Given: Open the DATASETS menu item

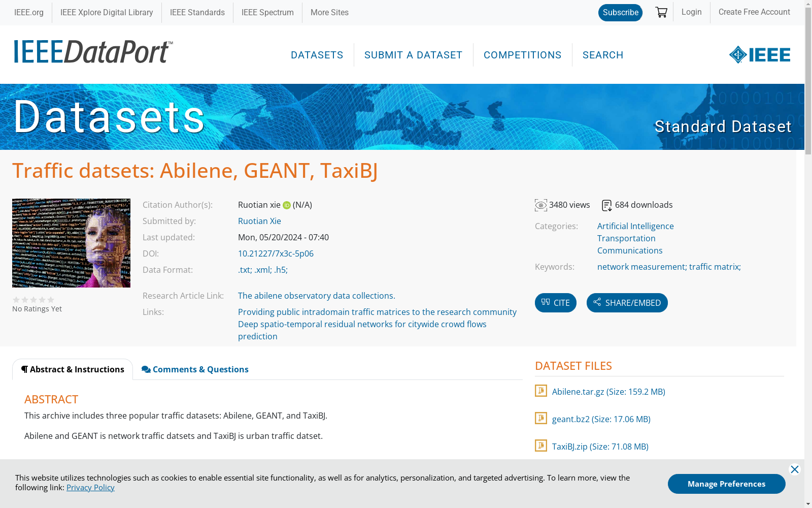Looking at the screenshot, I should tap(317, 55).
